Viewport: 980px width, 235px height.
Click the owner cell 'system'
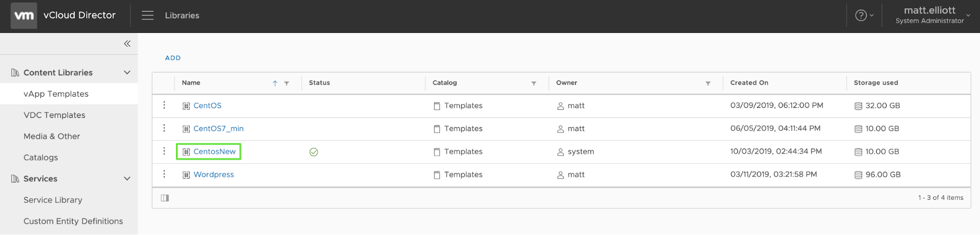[x=581, y=152]
